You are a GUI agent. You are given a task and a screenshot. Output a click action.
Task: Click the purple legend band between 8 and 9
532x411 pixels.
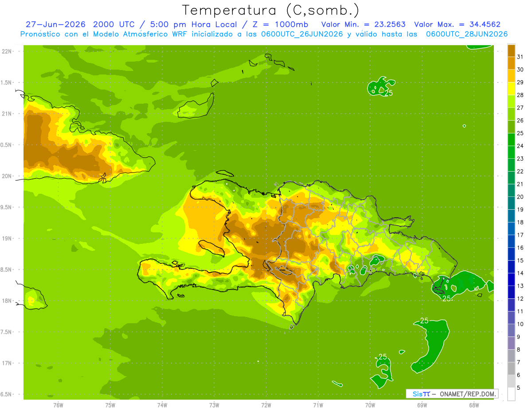point(511,343)
